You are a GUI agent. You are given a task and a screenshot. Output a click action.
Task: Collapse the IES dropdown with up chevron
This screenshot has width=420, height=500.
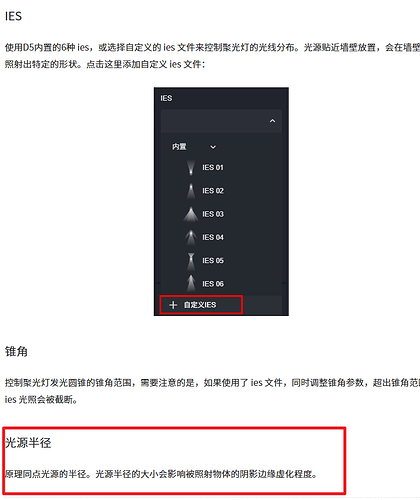pyautogui.click(x=272, y=121)
